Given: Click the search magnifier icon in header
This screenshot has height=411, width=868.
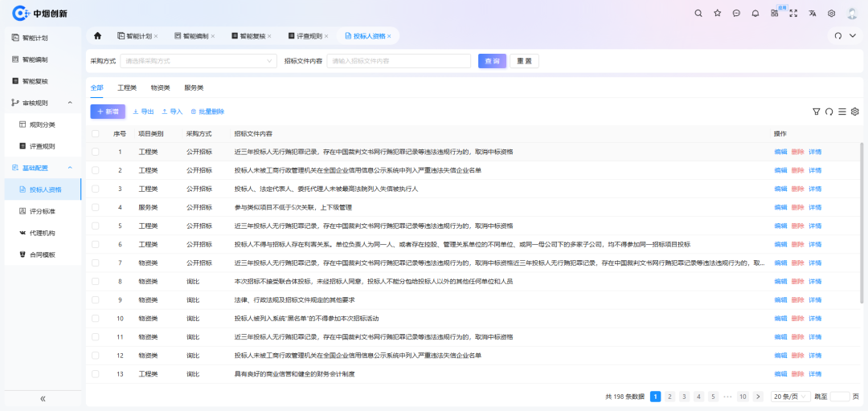Looking at the screenshot, I should click(x=698, y=14).
